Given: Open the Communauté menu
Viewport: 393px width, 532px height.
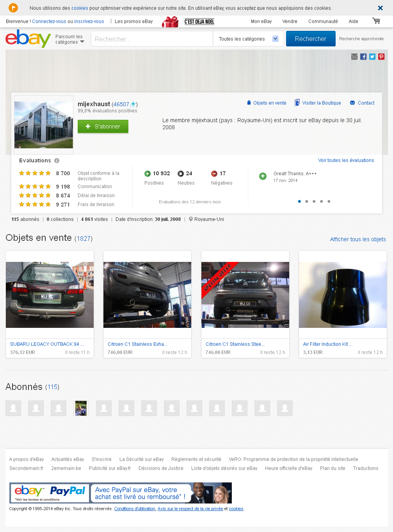Looking at the screenshot, I should click(x=323, y=21).
